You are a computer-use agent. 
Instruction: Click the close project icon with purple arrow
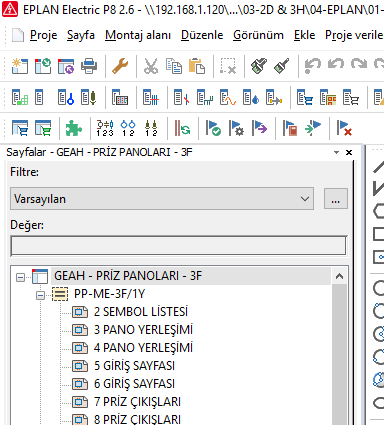66,66
